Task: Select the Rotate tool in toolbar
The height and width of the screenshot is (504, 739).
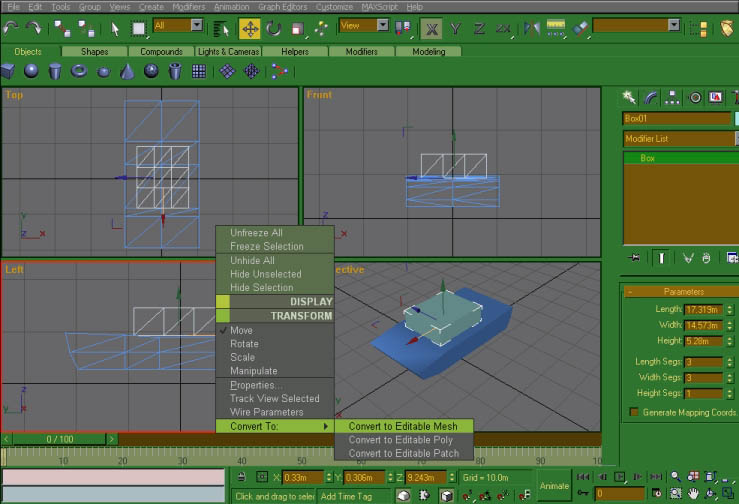Action: (x=273, y=28)
